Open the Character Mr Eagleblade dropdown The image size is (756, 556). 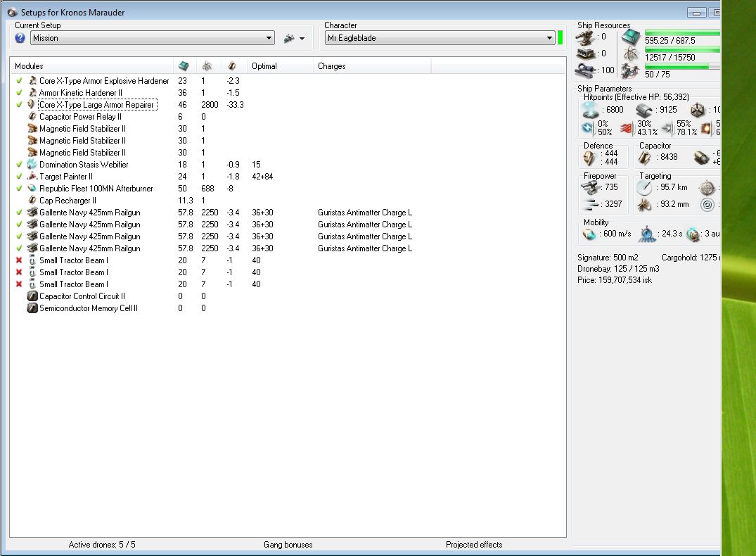[440, 38]
